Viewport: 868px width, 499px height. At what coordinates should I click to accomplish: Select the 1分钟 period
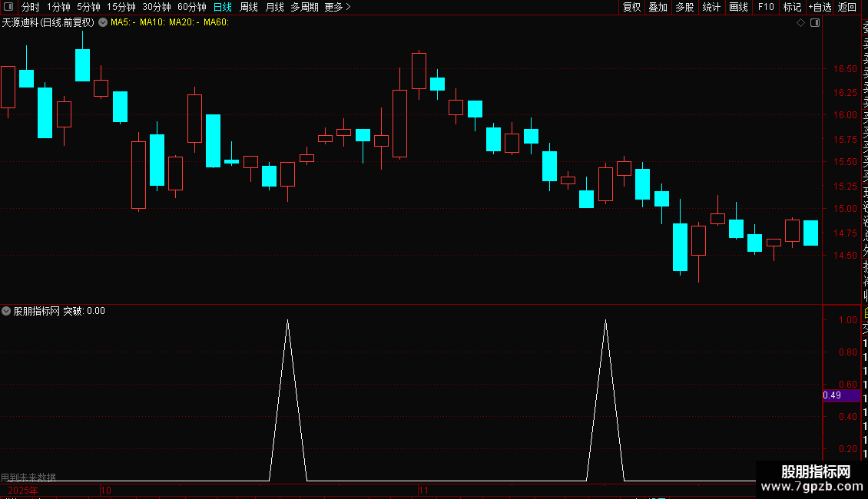pos(58,7)
